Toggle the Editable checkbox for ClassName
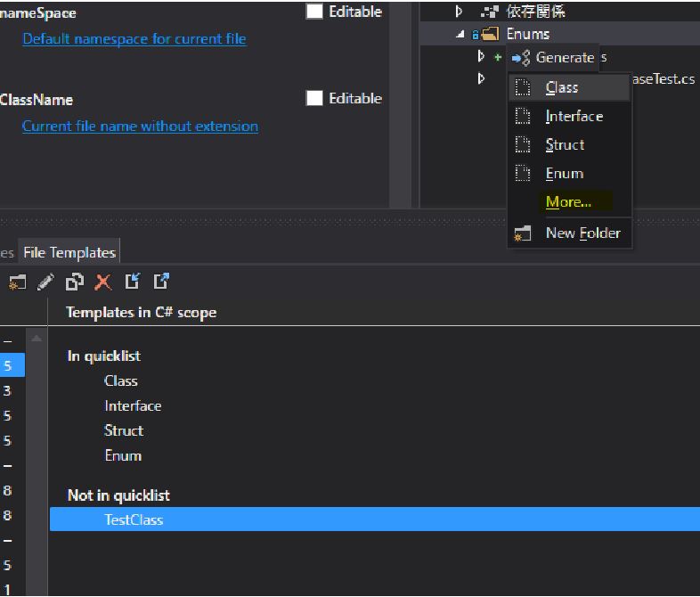Screen dimensions: 700x597 [314, 98]
